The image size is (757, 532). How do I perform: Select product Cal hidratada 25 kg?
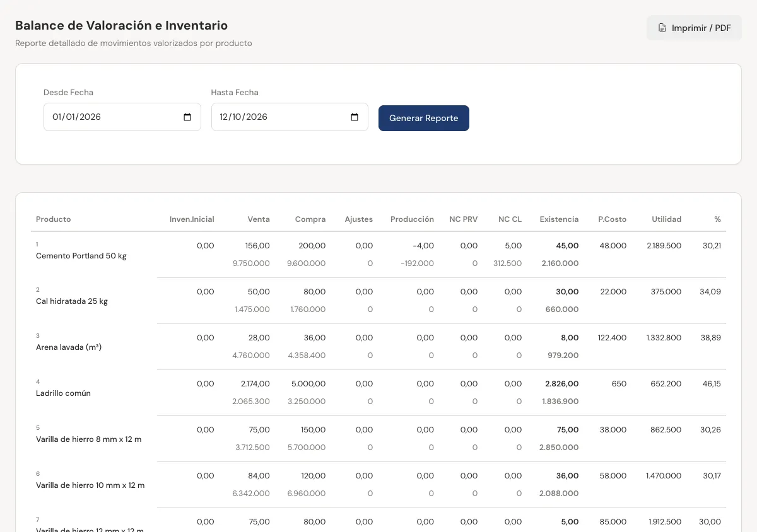72,301
